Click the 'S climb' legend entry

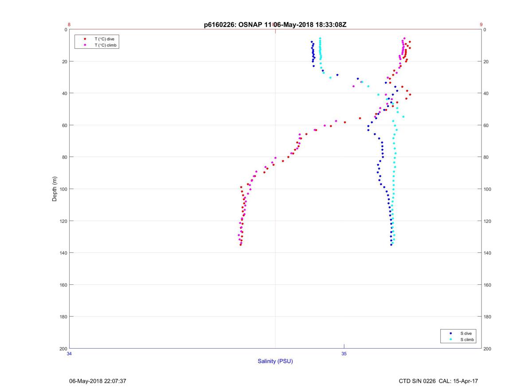pos(467,339)
